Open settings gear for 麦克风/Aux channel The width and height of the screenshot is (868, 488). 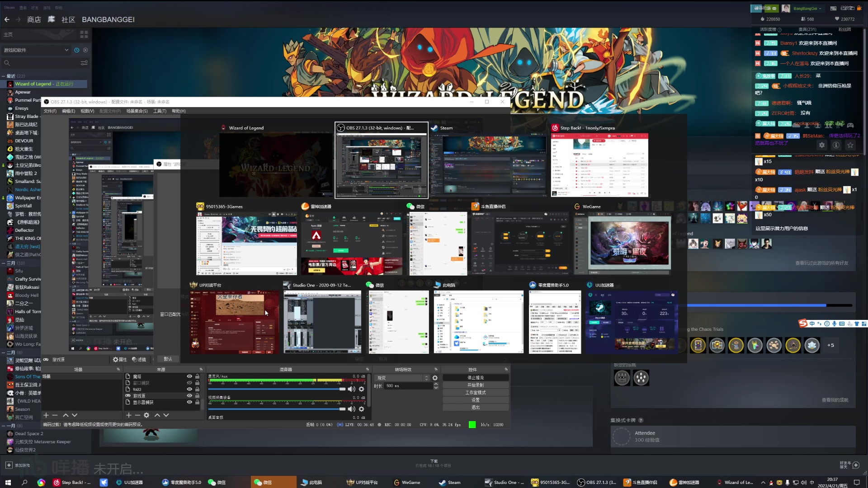[x=361, y=389]
